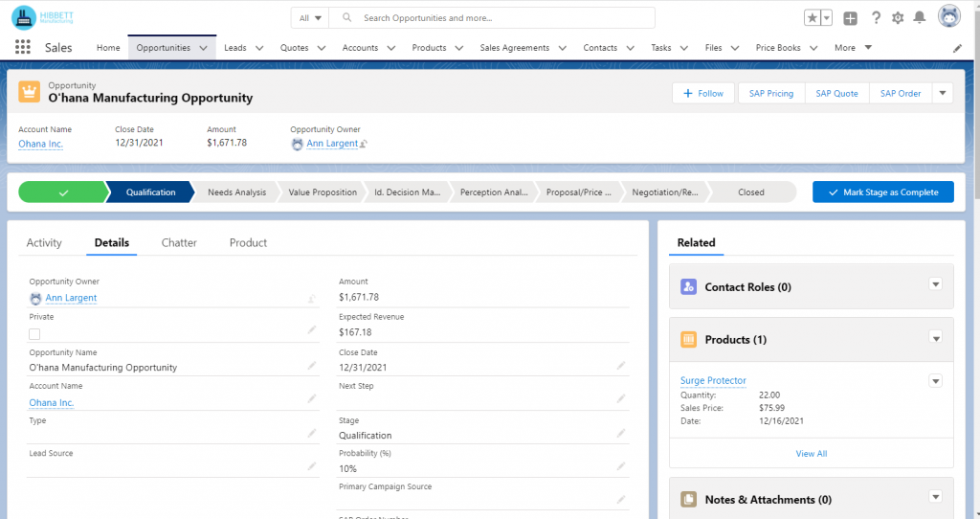Open the user profile avatar
The height and width of the screenshot is (519, 980).
pyautogui.click(x=948, y=16)
